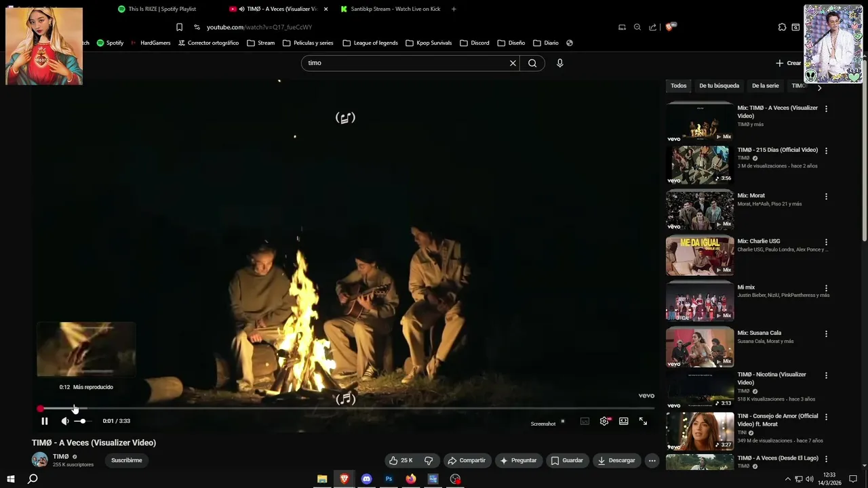Select the Todos filter chip
This screenshot has width=868, height=488.
tap(679, 86)
